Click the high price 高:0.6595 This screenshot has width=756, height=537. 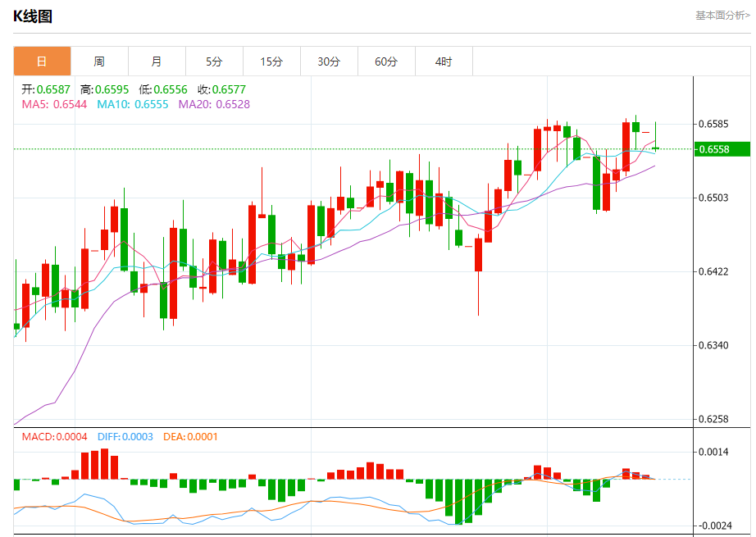click(105, 89)
